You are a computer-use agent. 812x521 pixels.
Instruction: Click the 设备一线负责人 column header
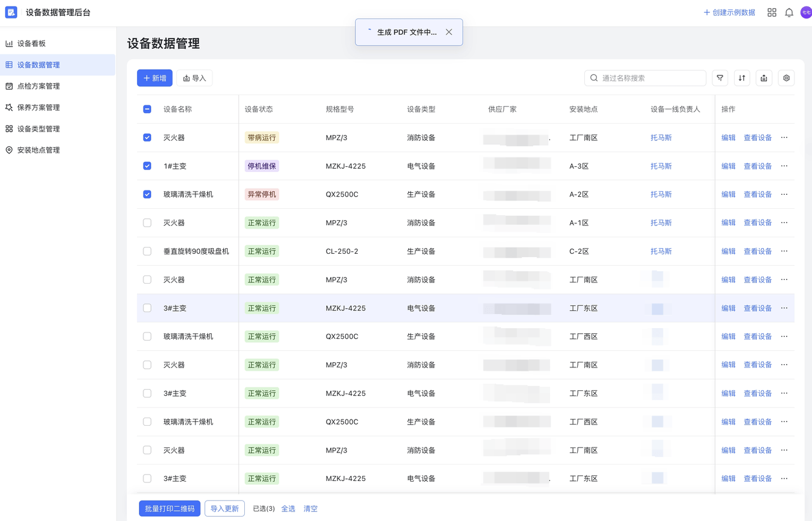click(676, 109)
